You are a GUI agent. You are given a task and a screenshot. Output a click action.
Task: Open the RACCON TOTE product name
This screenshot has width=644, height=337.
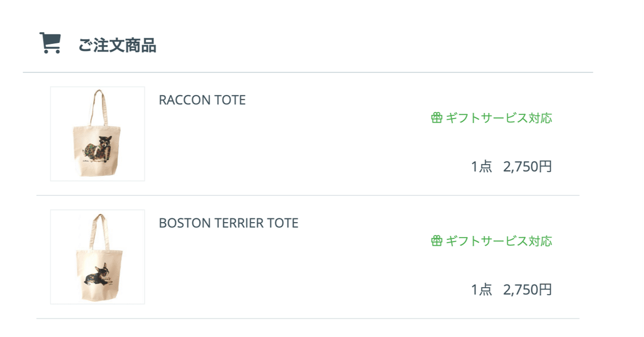tap(202, 100)
